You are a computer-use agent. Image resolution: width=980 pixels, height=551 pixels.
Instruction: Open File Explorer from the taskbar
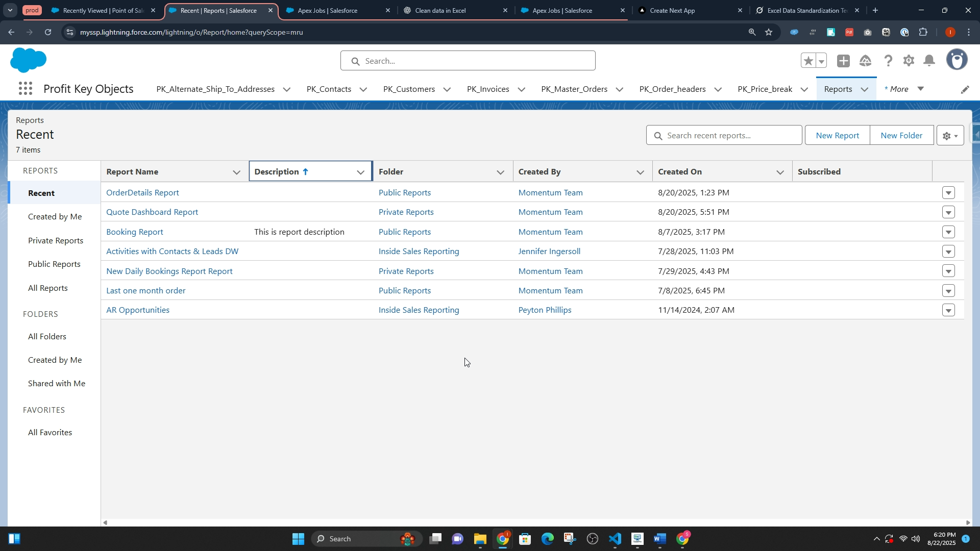480,539
